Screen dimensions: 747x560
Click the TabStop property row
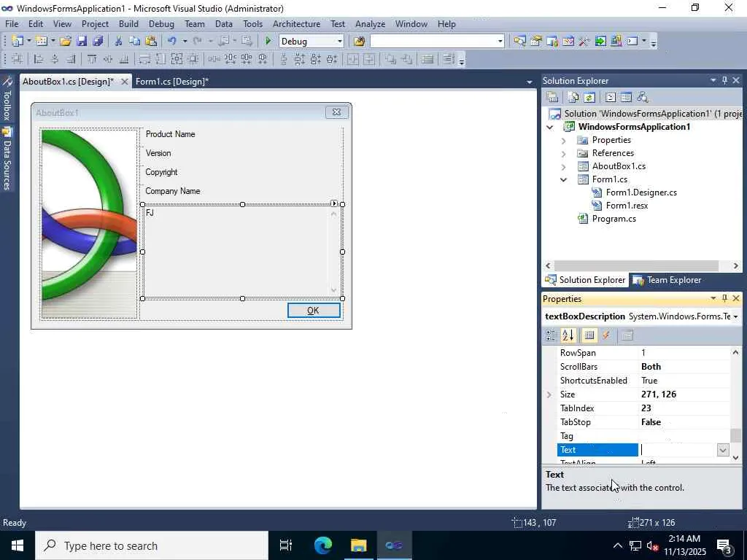[643, 422]
